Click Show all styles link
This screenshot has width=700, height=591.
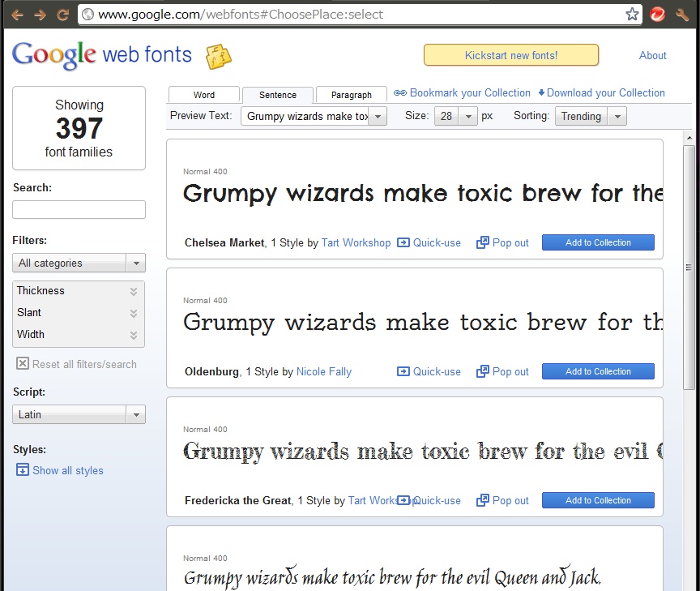coord(68,470)
